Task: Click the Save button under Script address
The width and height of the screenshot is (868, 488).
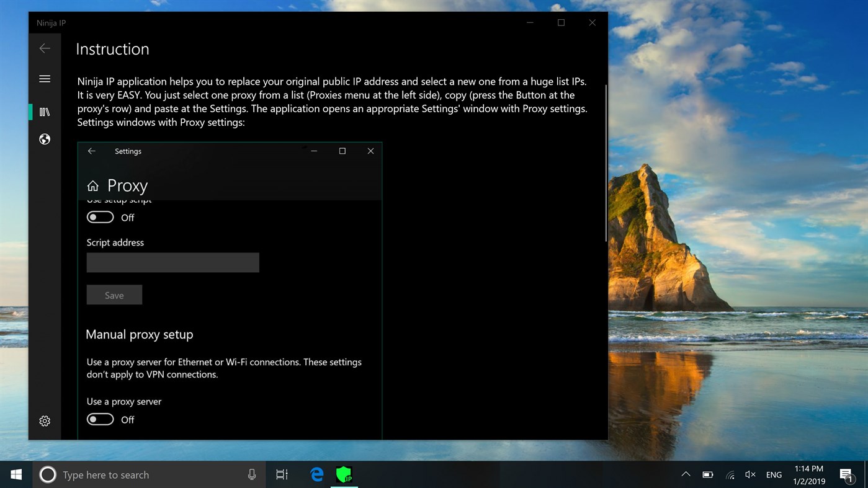Action: pyautogui.click(x=114, y=295)
